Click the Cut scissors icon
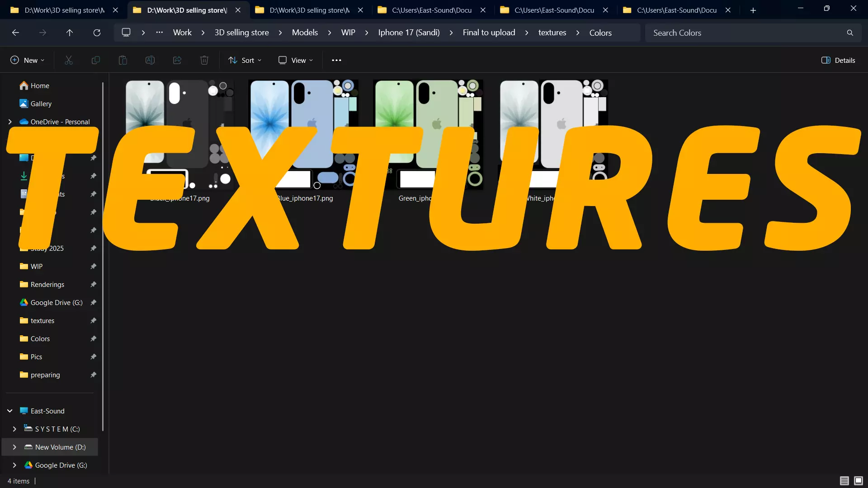868x488 pixels. pos(69,60)
